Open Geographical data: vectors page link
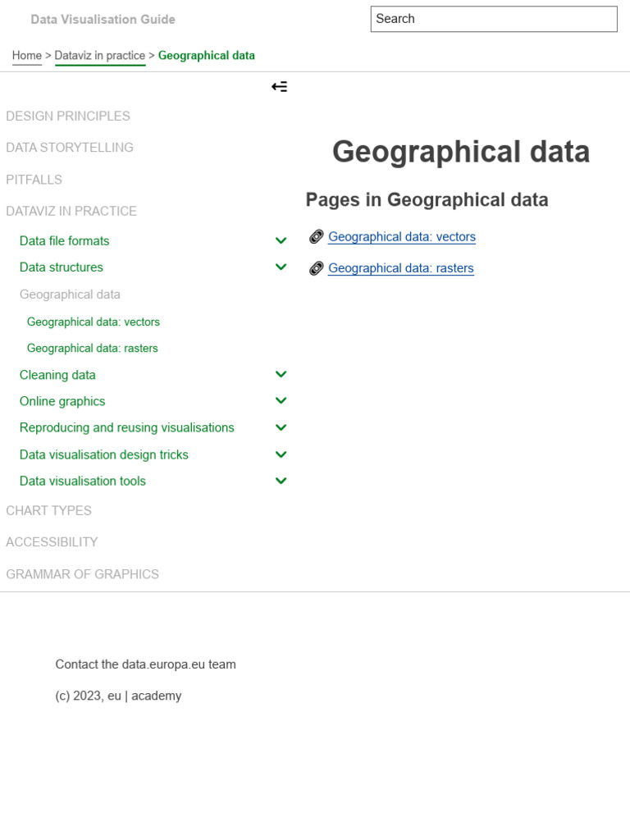Viewport: 630px width, 840px height. coord(401,237)
